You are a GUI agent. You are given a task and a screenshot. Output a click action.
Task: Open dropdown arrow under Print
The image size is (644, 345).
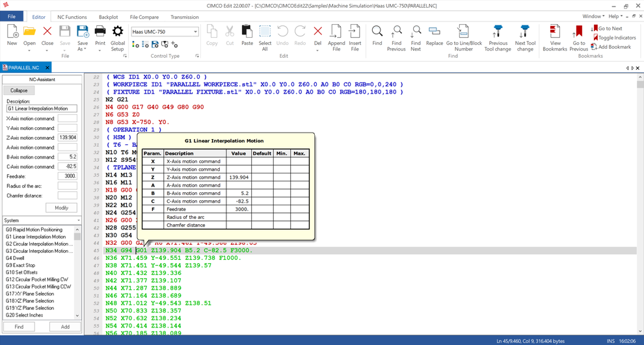100,51
